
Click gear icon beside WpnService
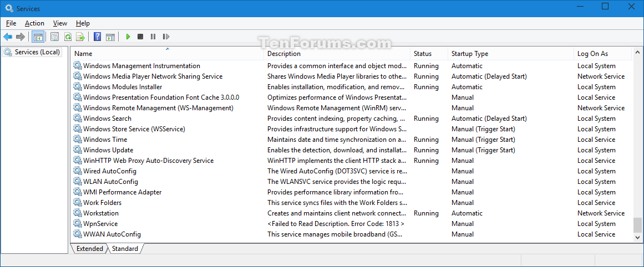pos(78,224)
